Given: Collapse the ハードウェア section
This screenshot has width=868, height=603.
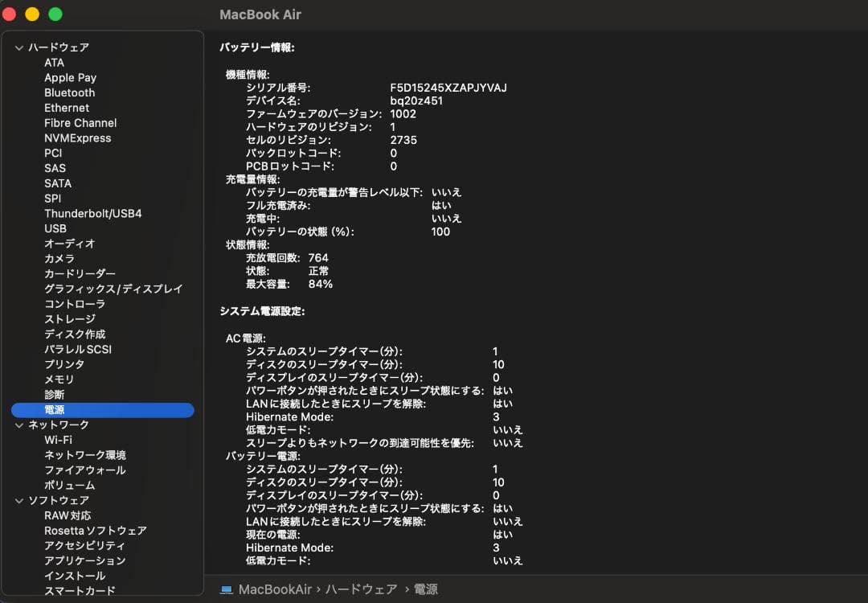Looking at the screenshot, I should 18,47.
